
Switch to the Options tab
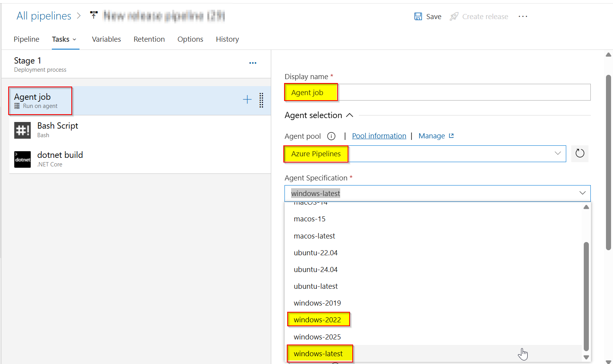[190, 39]
